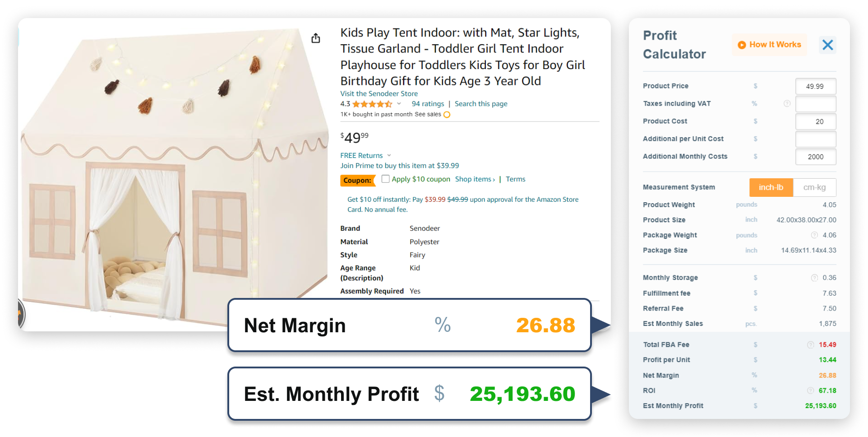Select the inch-lb measurement system

(x=771, y=187)
